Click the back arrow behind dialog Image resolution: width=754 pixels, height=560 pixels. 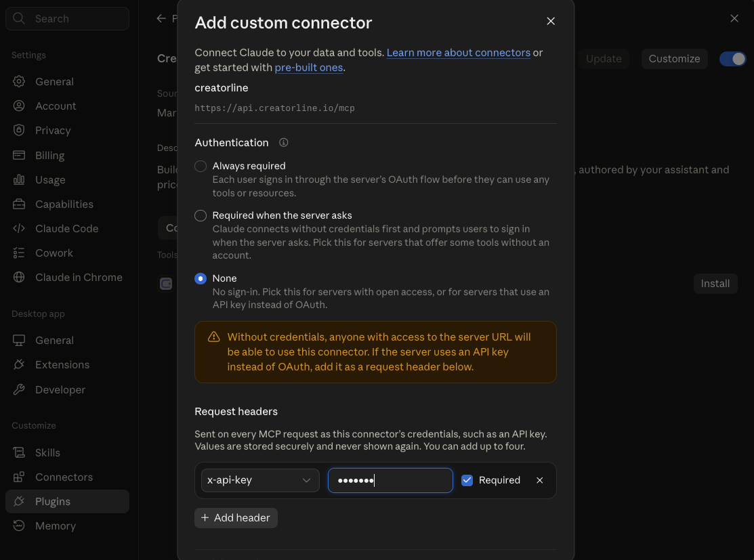161,18
